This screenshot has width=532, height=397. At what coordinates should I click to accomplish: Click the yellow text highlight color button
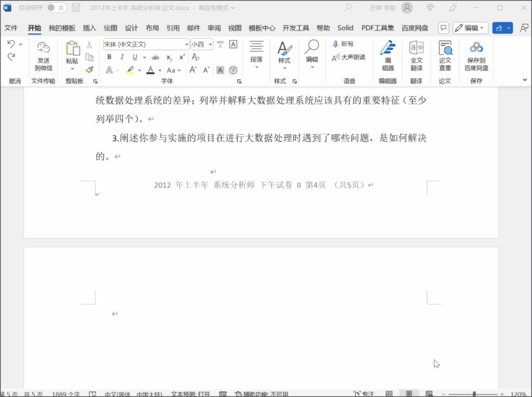[130, 70]
